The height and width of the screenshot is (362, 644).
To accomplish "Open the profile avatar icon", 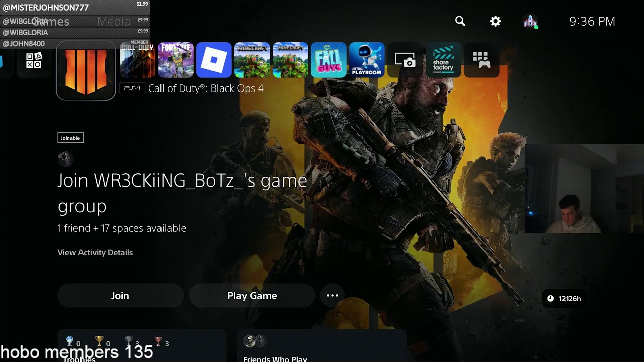I will point(530,21).
